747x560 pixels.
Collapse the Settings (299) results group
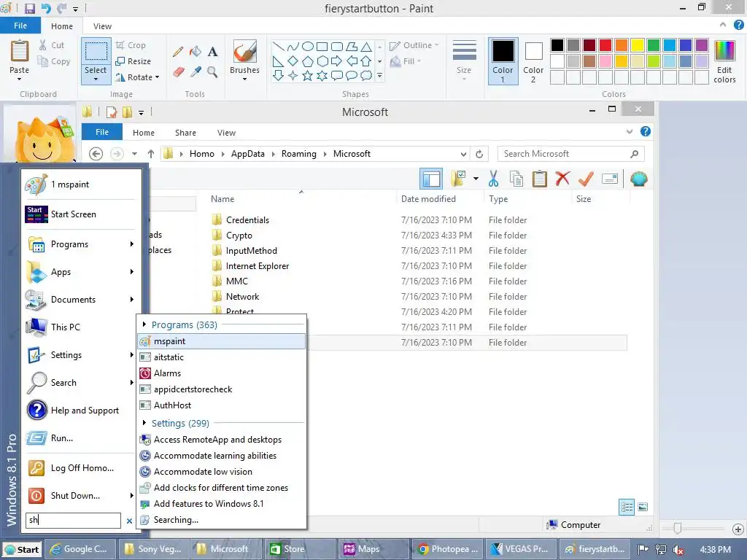point(144,423)
